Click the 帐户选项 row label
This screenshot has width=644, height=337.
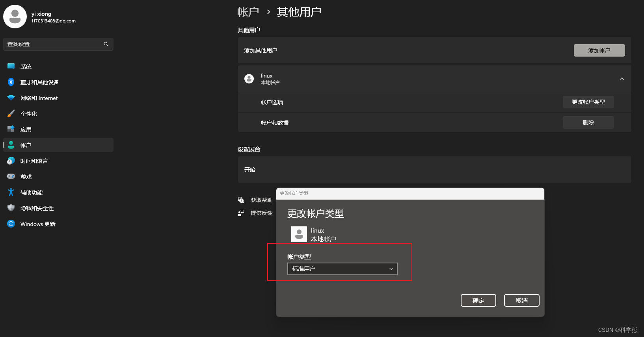point(272,102)
